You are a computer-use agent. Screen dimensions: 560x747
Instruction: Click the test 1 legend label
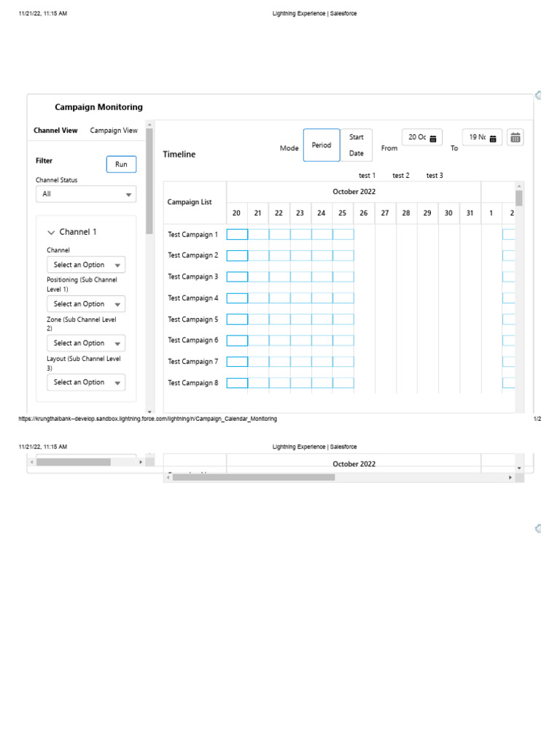[367, 176]
